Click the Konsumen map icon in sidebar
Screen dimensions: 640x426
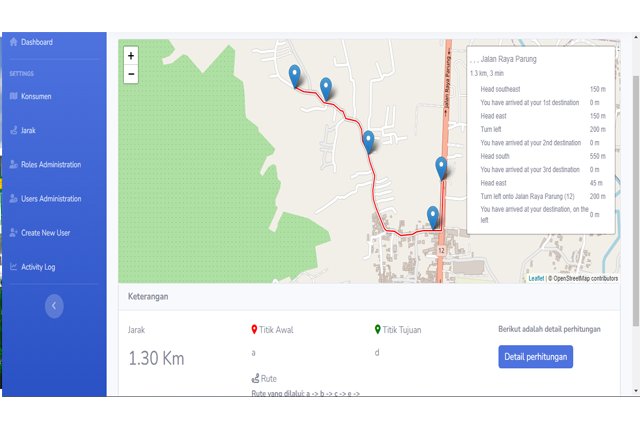pos(13,96)
